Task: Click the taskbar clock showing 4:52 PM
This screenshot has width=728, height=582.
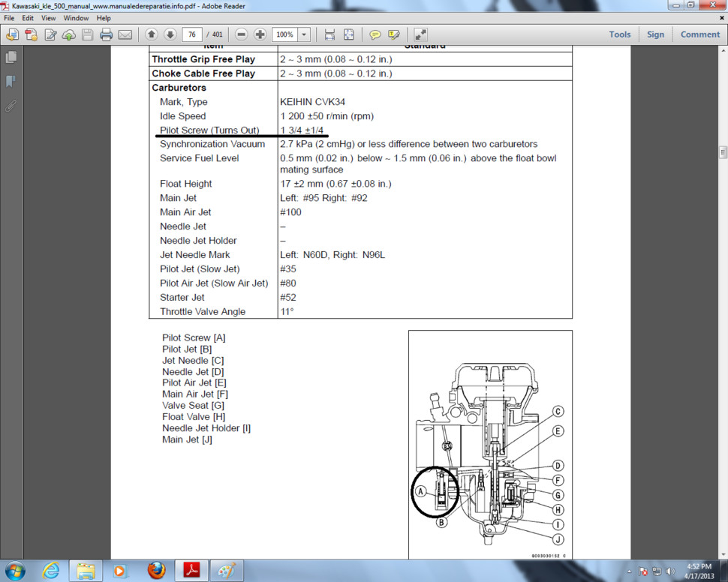Action: (699, 571)
